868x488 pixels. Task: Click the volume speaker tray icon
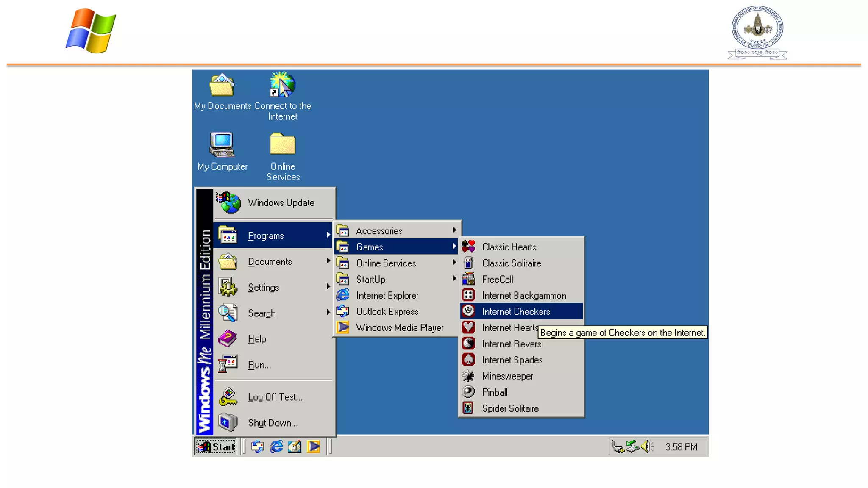click(x=647, y=446)
